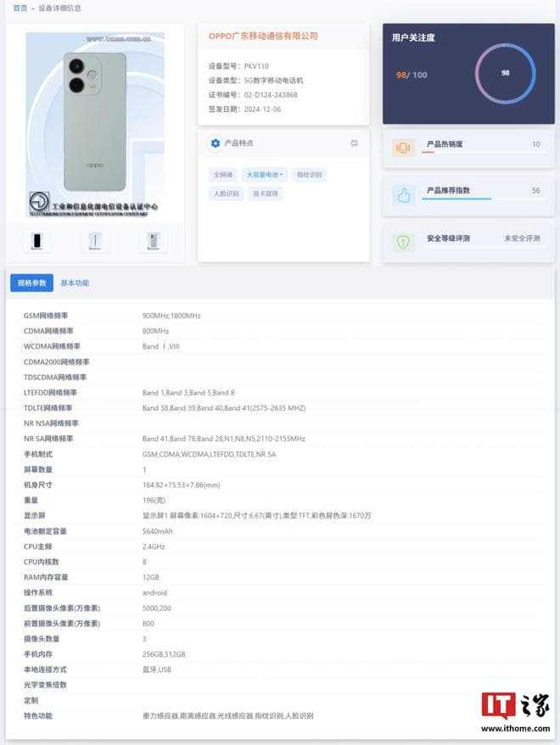560x745 pixels.
Task: Click the circular 98 attention score gauge
Action: point(506,73)
